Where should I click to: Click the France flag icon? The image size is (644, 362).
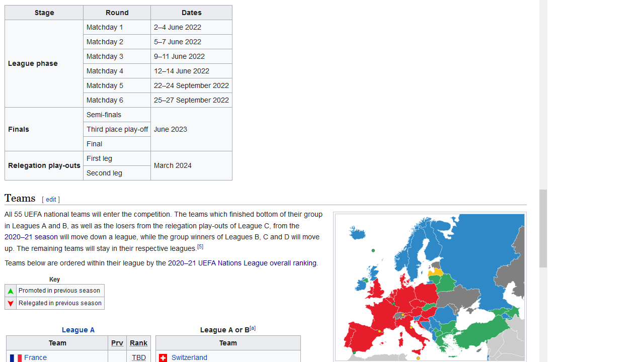tap(16, 358)
